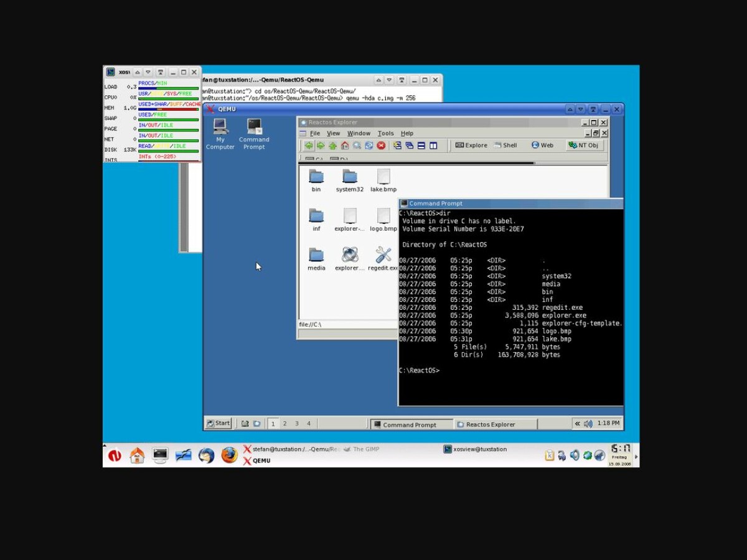Select the lake.bmp file icon
This screenshot has height=560, width=747.
(x=383, y=177)
